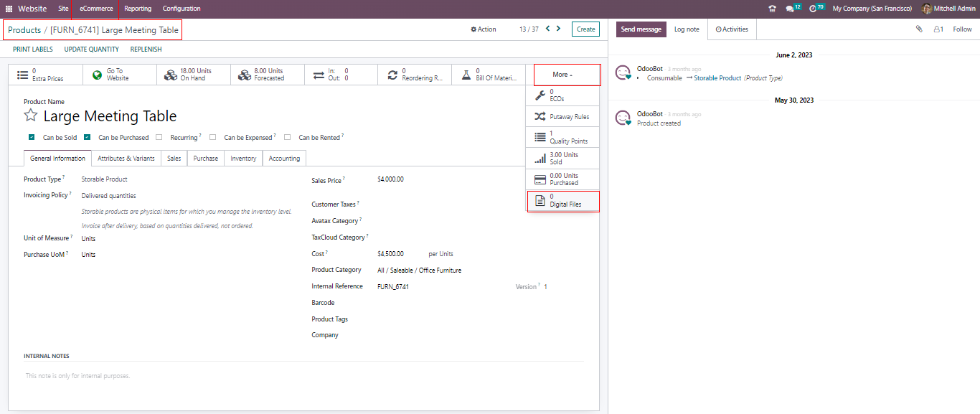The height and width of the screenshot is (414, 980).
Task: Enable the Recurring checkbox
Action: pyautogui.click(x=159, y=137)
